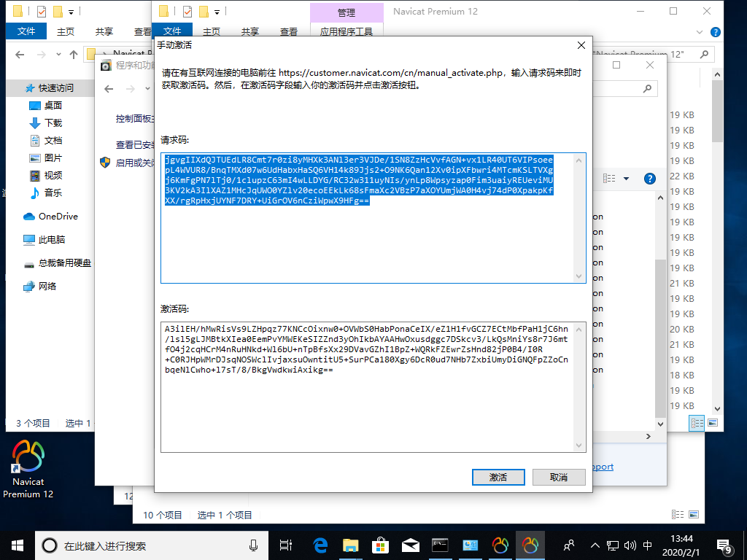Open recent pages dropdown in 程序和功能 window
The image size is (747, 560).
[x=147, y=88]
